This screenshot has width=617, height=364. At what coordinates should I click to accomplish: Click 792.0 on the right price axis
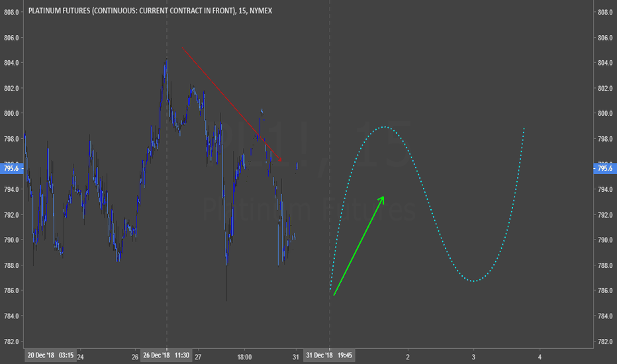coord(605,215)
